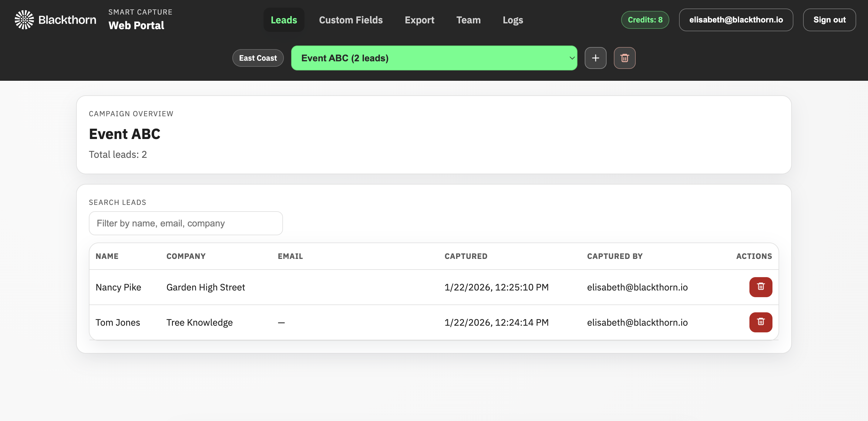The image size is (868, 421).
Task: Open the Logs section
Action: [x=513, y=19]
